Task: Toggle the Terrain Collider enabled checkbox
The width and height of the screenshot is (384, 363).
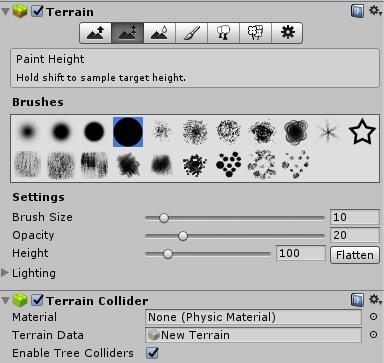Action: point(37,300)
